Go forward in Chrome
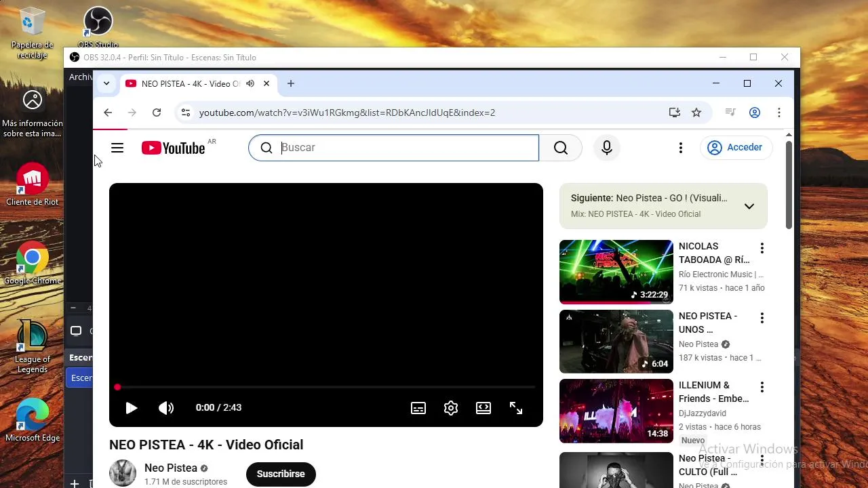Screen dimensions: 868x488 pos(132,113)
